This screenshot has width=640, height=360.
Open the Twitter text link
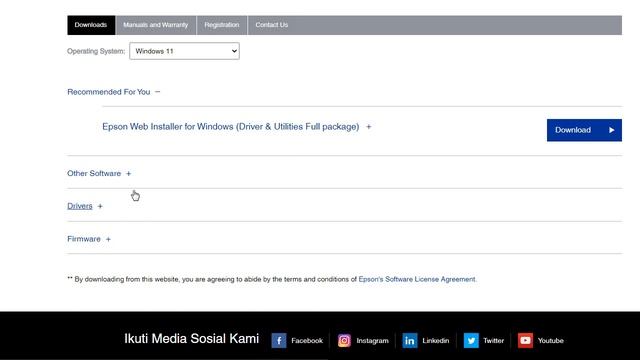point(493,340)
